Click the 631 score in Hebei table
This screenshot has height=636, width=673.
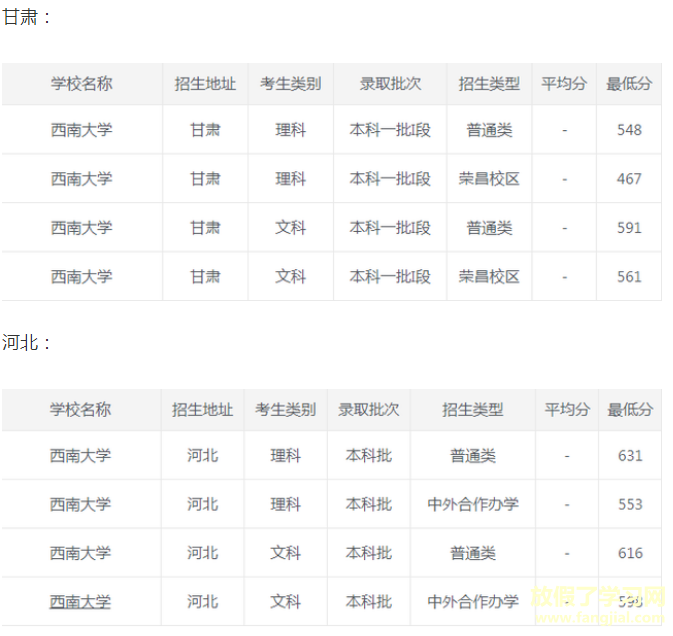coord(630,455)
